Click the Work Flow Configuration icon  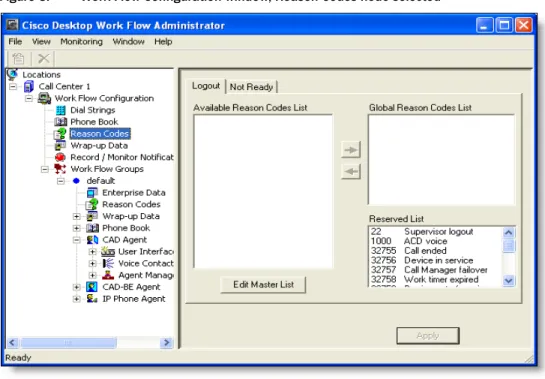click(44, 98)
